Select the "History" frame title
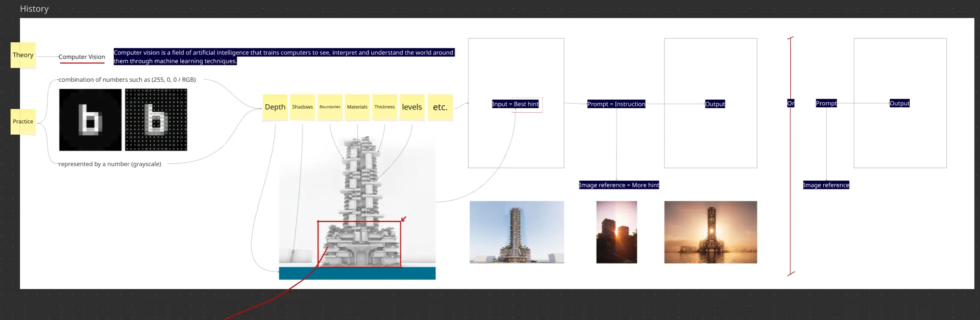980x320 pixels. click(x=34, y=9)
